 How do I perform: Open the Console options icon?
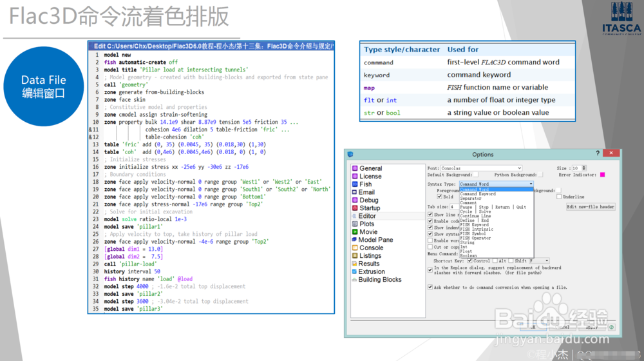pyautogui.click(x=355, y=248)
